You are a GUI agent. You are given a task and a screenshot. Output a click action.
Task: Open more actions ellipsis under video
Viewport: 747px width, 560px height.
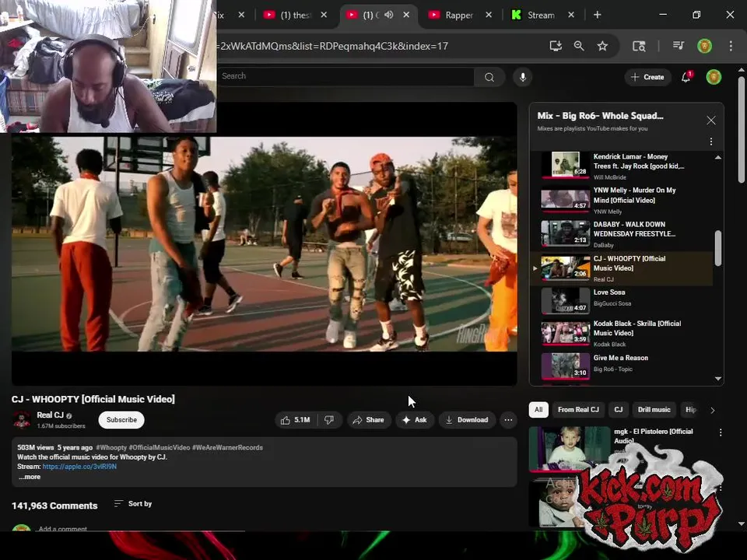point(508,420)
